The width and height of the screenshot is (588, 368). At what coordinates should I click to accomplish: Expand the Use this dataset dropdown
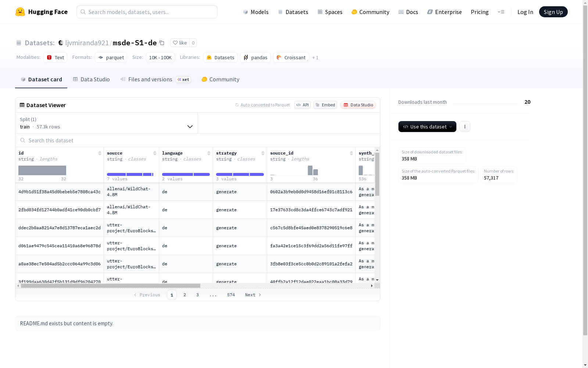[427, 127]
